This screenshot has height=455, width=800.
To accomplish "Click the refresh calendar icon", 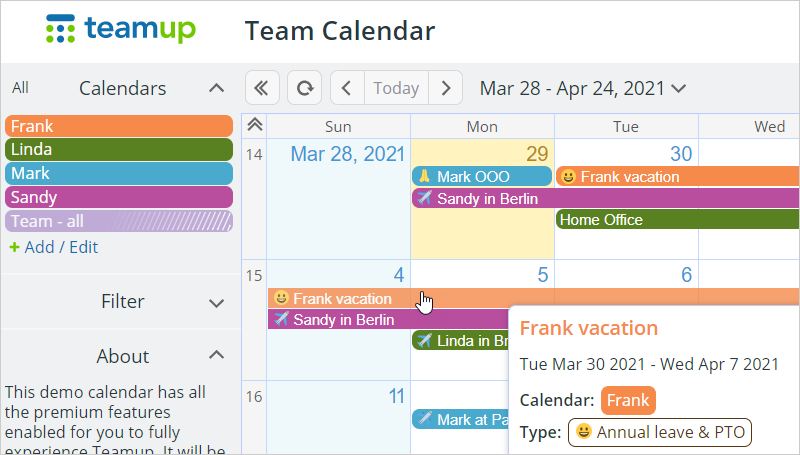I will (305, 88).
